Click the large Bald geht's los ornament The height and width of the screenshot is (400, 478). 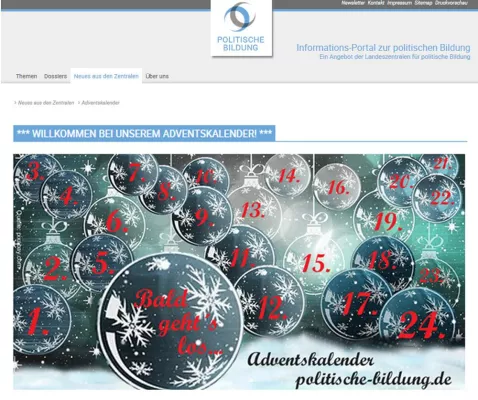170,322
